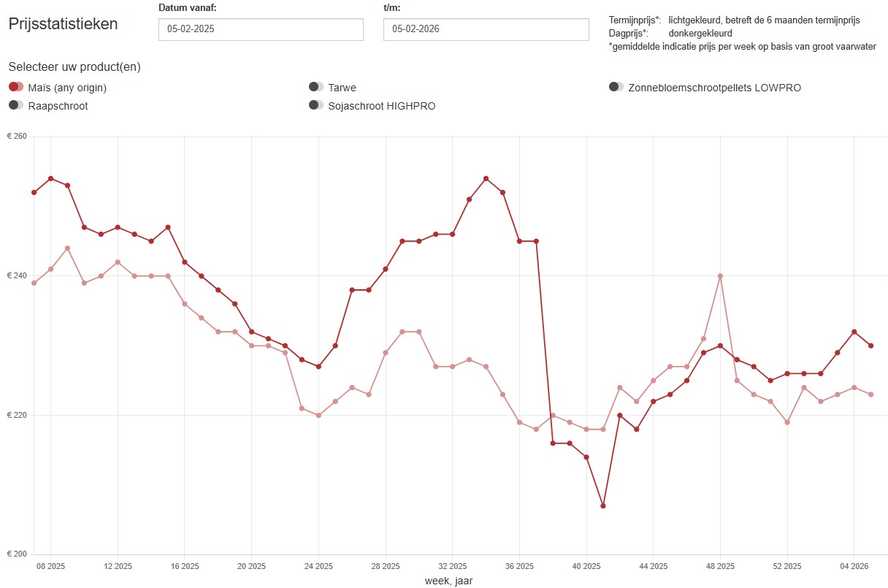Image resolution: width=888 pixels, height=588 pixels.
Task: Enable the Raapschroot product toggle
Action: (16, 105)
